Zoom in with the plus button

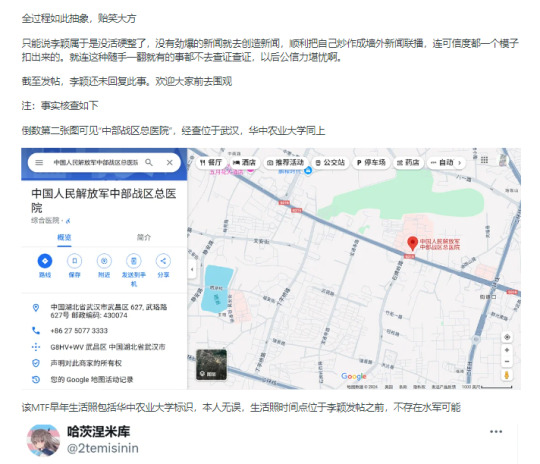[x=507, y=350]
